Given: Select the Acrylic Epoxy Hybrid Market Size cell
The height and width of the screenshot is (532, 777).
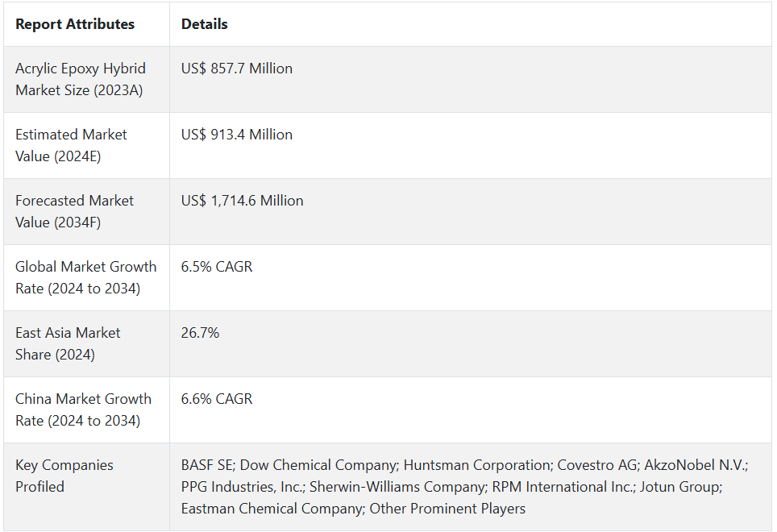Looking at the screenshot, I should coord(81,79).
